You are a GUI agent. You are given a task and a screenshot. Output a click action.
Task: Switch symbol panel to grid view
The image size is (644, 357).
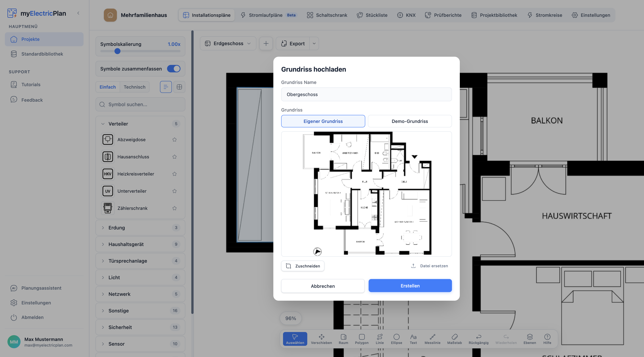pos(179,87)
